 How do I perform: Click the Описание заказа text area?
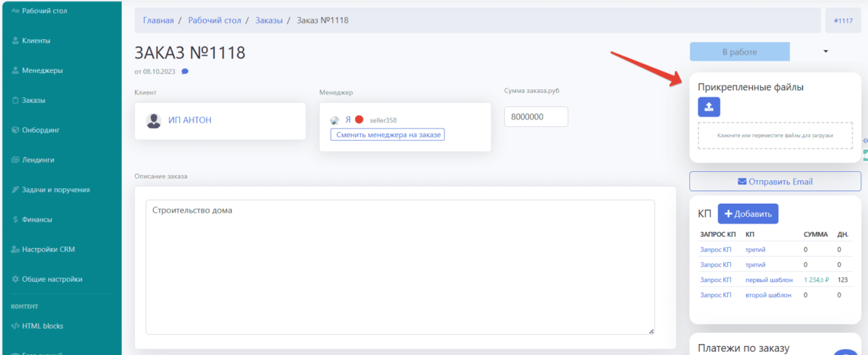coord(400,267)
